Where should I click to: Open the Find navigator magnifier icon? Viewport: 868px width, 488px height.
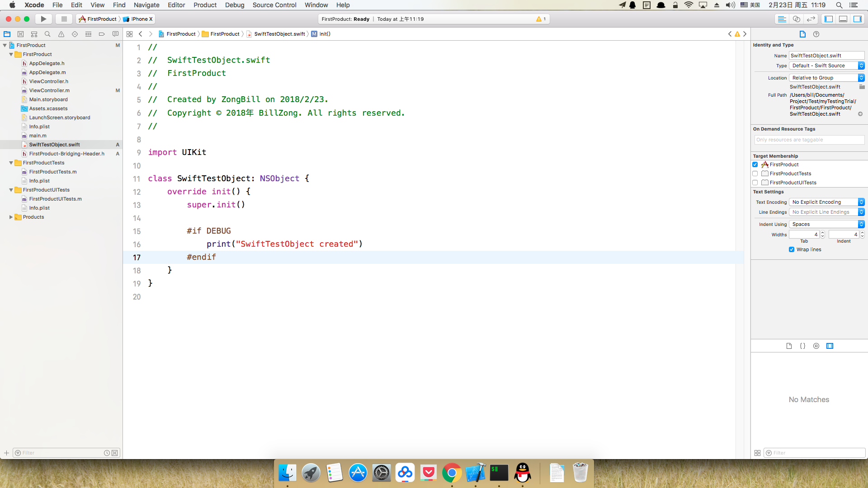tap(47, 34)
